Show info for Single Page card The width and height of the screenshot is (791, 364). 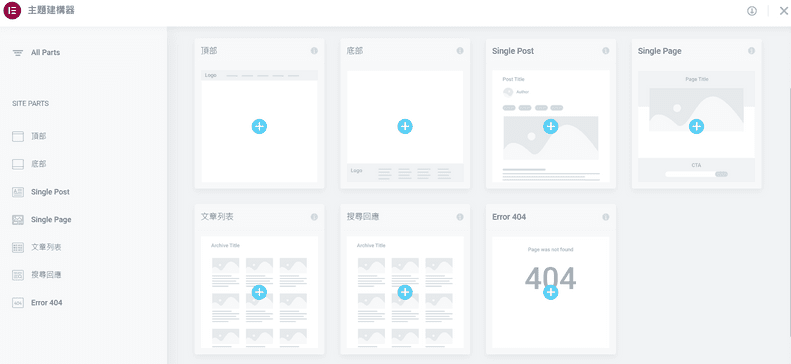click(752, 51)
